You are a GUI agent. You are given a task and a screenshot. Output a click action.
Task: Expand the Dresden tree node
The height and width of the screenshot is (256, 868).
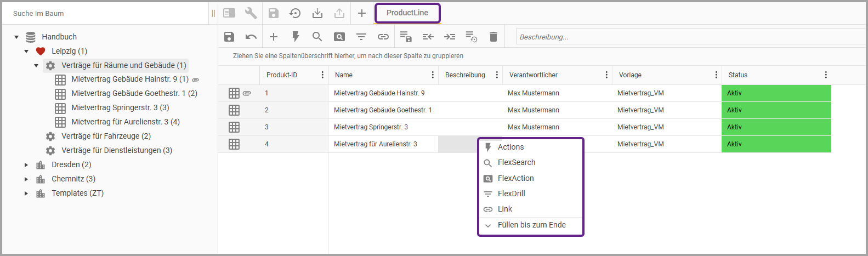click(x=26, y=164)
